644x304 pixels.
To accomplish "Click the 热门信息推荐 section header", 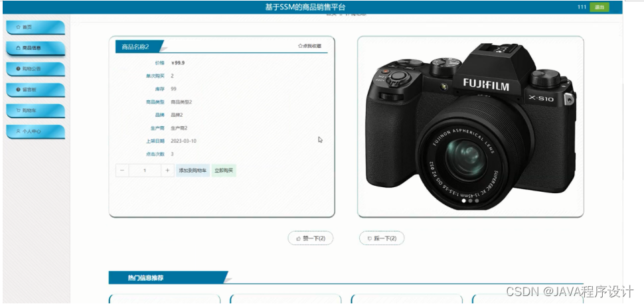I will point(146,278).
